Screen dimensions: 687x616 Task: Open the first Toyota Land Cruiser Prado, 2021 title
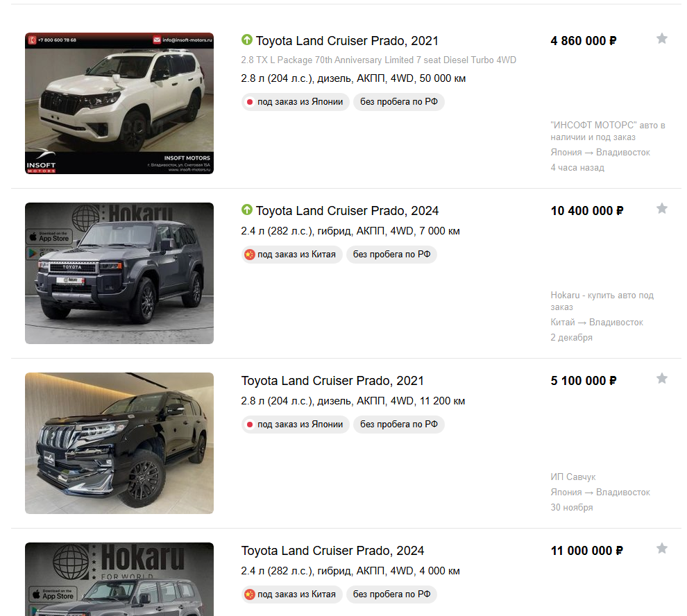(x=347, y=41)
